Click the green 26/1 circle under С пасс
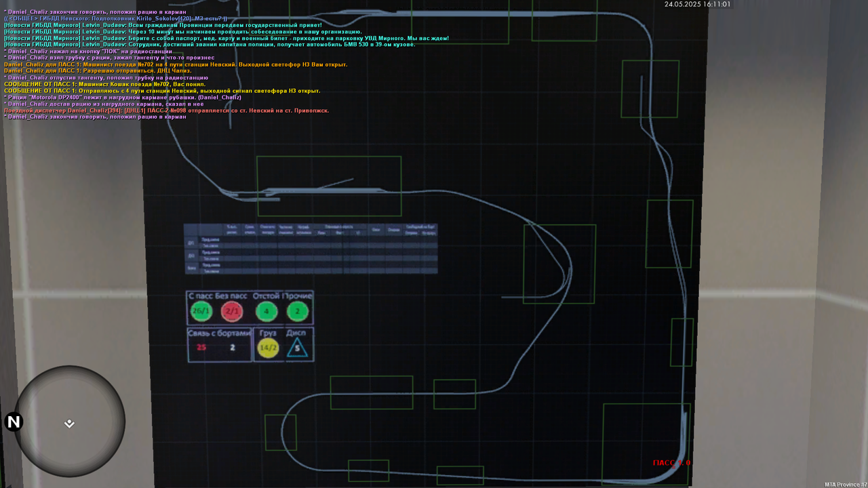The height and width of the screenshot is (488, 868). (x=201, y=312)
